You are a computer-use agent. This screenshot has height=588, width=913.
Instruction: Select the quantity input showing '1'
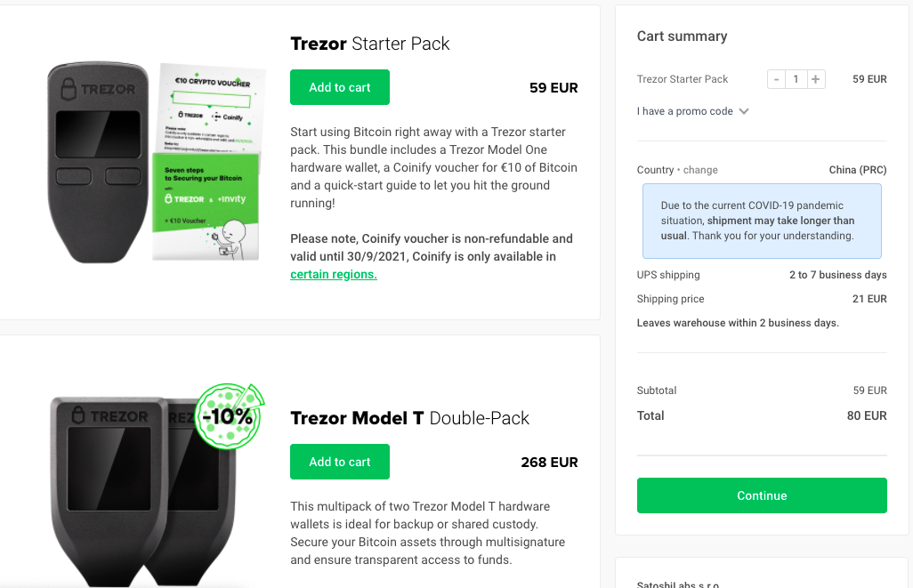click(796, 78)
